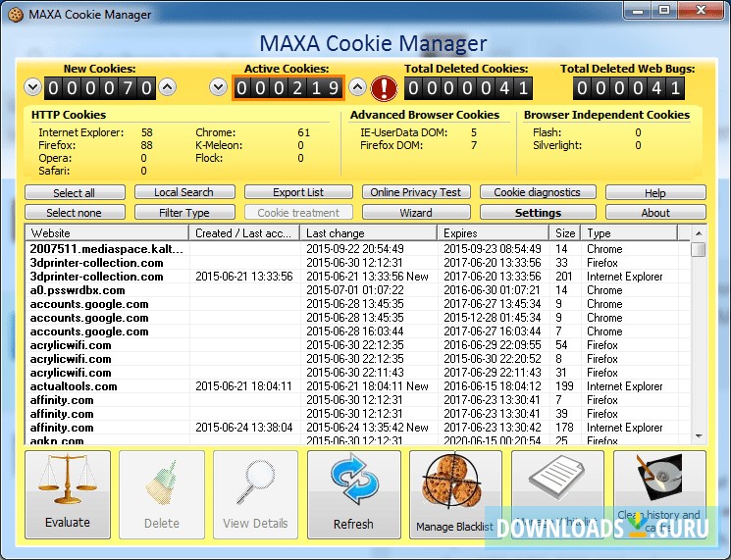Sort by Last change column header
Image resolution: width=731 pixels, height=560 pixels.
click(369, 233)
